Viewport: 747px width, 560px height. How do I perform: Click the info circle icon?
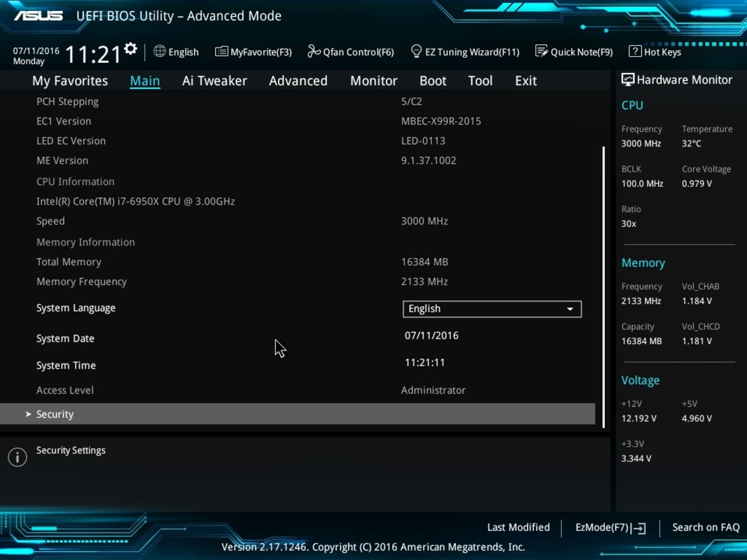point(18,457)
